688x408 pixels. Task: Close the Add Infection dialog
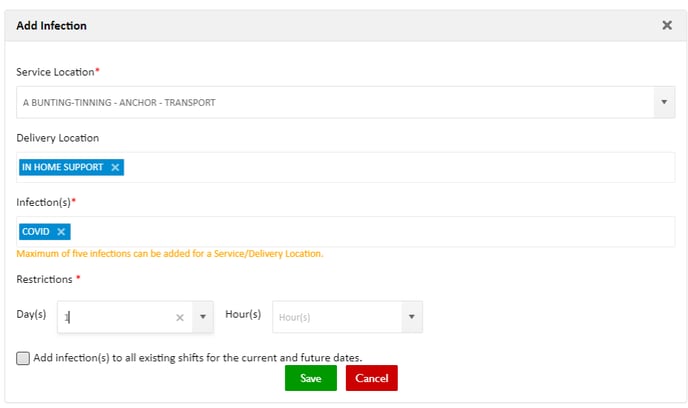coord(666,25)
